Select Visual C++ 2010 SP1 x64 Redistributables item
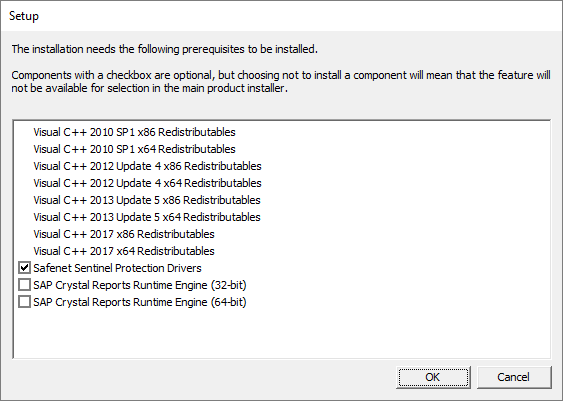 pyautogui.click(x=134, y=149)
